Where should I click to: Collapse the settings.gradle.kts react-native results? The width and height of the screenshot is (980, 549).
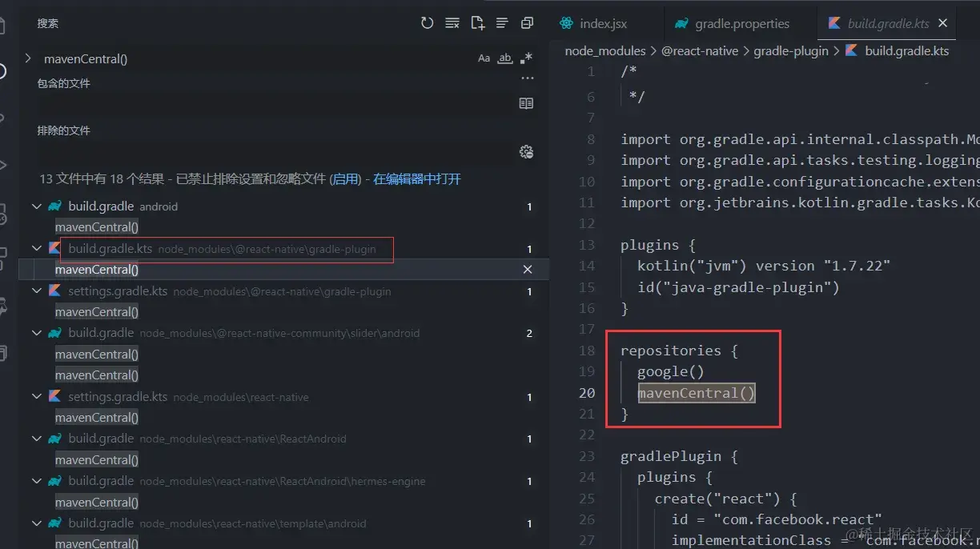pos(36,396)
